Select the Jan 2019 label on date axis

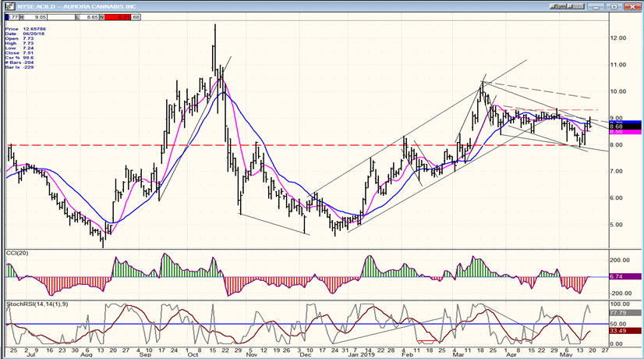click(358, 354)
